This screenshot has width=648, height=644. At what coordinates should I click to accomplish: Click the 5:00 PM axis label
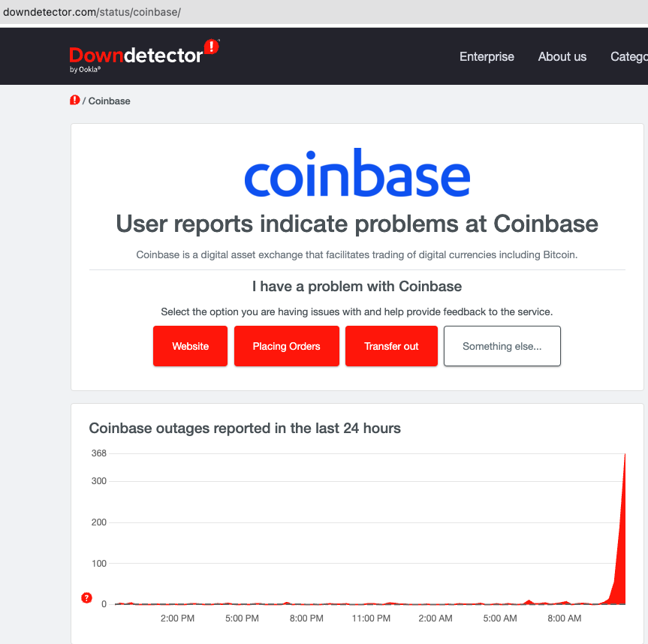pos(242,618)
